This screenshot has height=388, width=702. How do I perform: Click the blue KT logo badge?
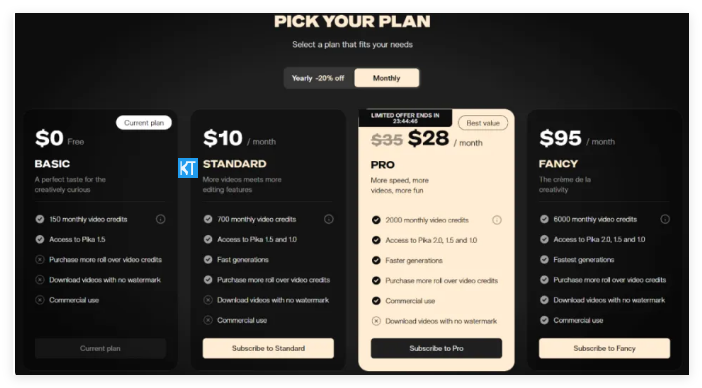[188, 168]
